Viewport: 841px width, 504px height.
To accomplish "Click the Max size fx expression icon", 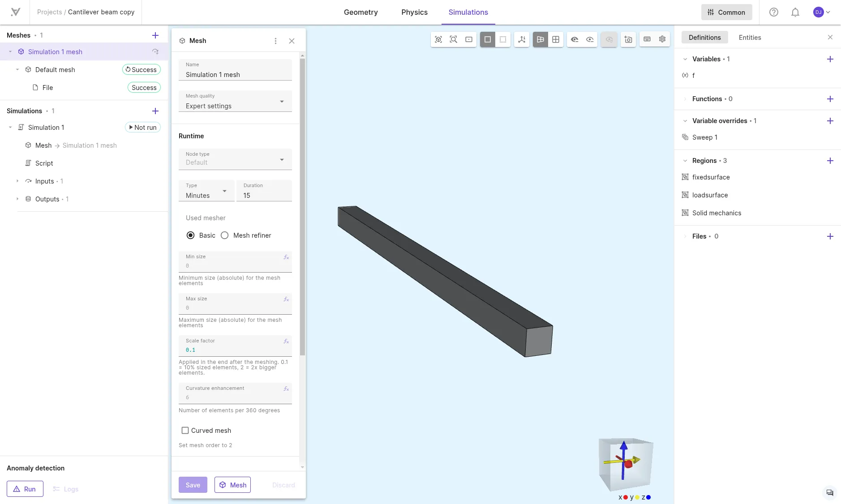I will 286,299.
